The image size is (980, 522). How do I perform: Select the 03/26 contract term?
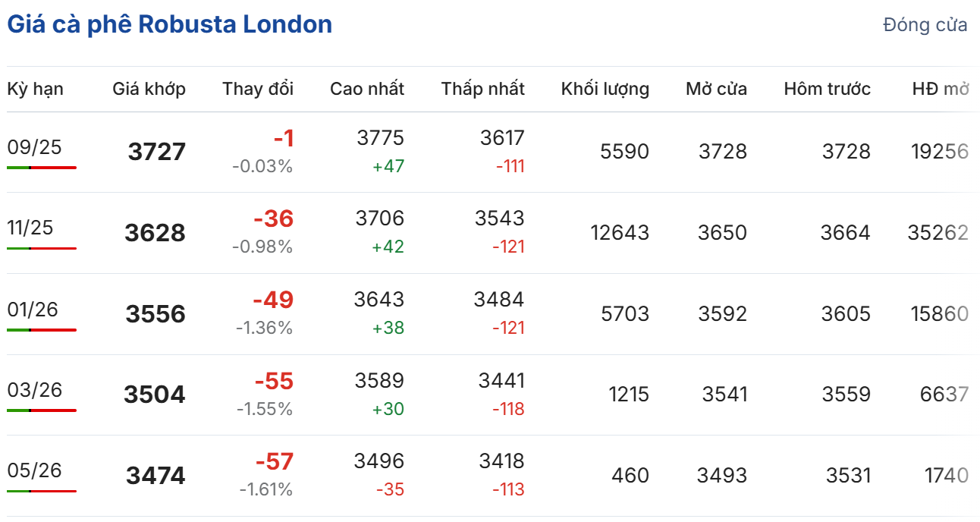click(x=34, y=390)
